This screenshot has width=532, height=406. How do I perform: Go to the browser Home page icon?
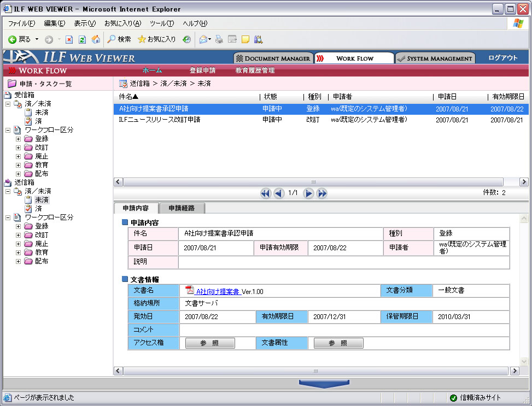pos(96,39)
